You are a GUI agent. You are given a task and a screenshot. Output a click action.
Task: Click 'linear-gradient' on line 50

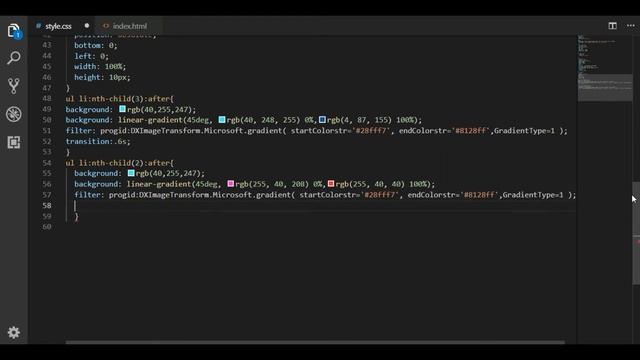[150, 120]
